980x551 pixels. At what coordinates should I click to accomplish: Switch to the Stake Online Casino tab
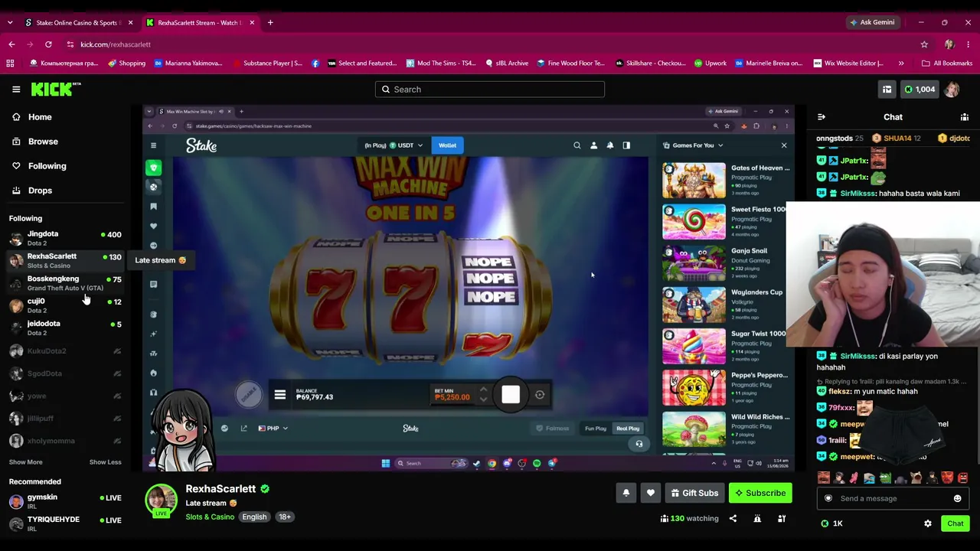pos(79,22)
